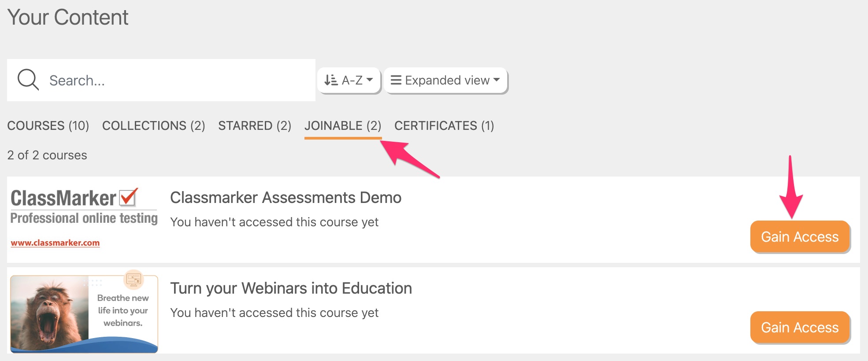
Task: Click the presentation icon on webinar thumbnail
Action: [134, 279]
